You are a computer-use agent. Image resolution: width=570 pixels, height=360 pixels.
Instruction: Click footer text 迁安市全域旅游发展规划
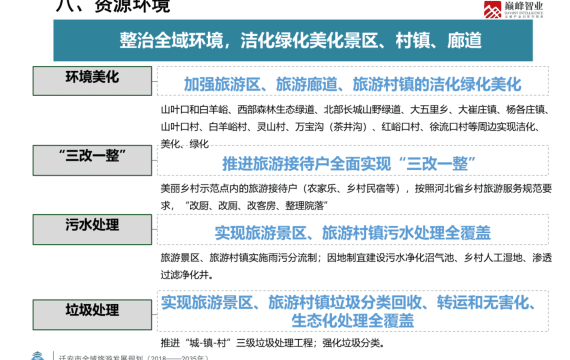click(133, 357)
